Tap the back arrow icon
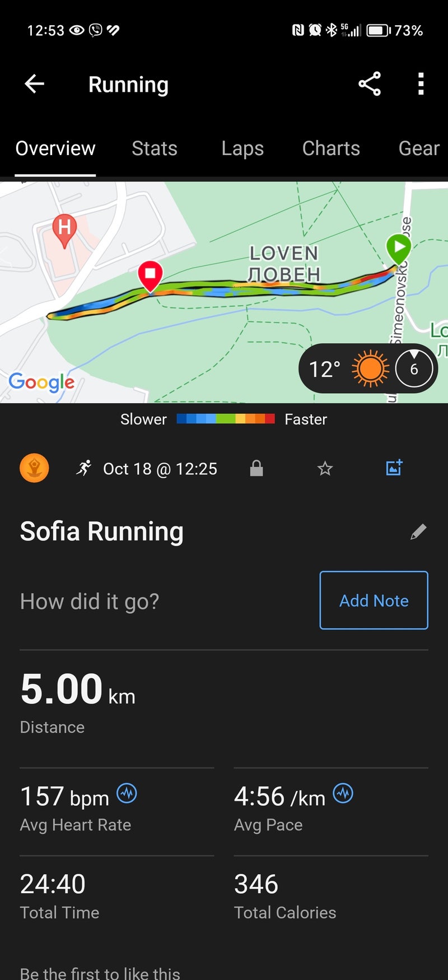 pyautogui.click(x=34, y=84)
